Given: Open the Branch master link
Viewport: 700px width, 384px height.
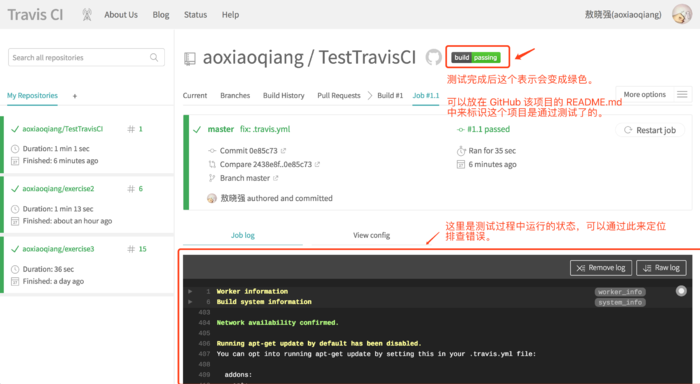Looking at the screenshot, I should point(245,178).
